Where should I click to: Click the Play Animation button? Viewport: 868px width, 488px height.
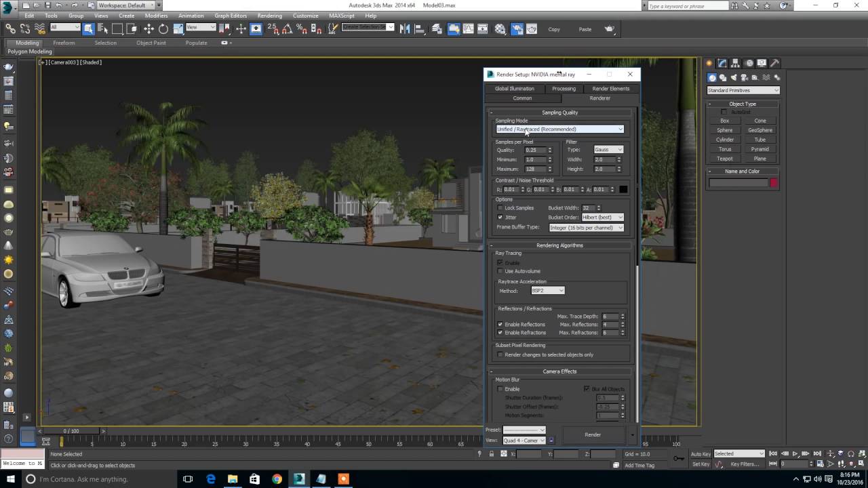tap(795, 453)
